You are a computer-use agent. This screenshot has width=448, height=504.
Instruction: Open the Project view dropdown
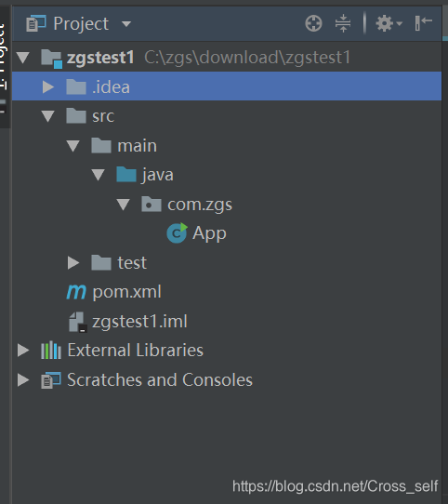[x=126, y=24]
